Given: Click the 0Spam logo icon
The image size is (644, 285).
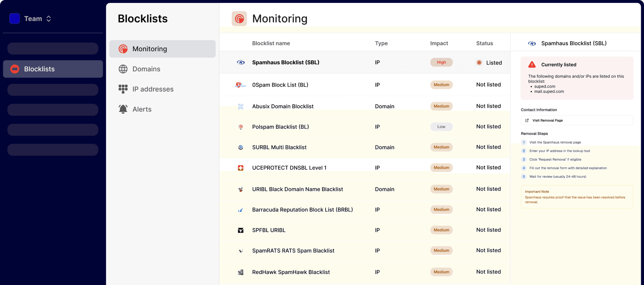Looking at the screenshot, I should tap(241, 85).
